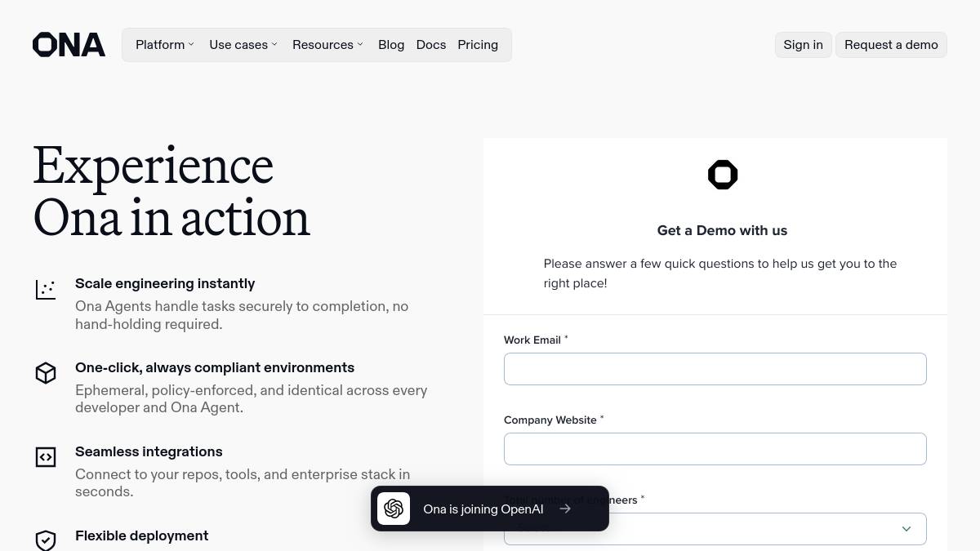Open the Pricing page
This screenshot has height=551, width=980.
coord(478,45)
